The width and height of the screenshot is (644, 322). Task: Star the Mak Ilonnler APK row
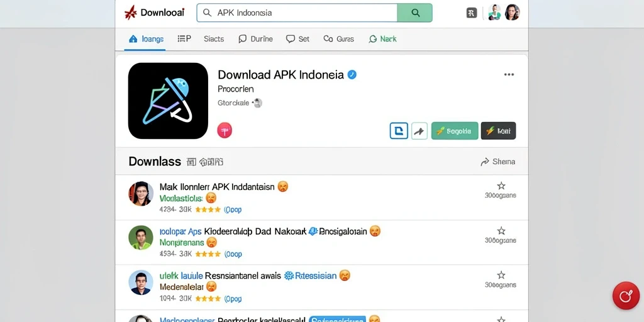(x=501, y=186)
